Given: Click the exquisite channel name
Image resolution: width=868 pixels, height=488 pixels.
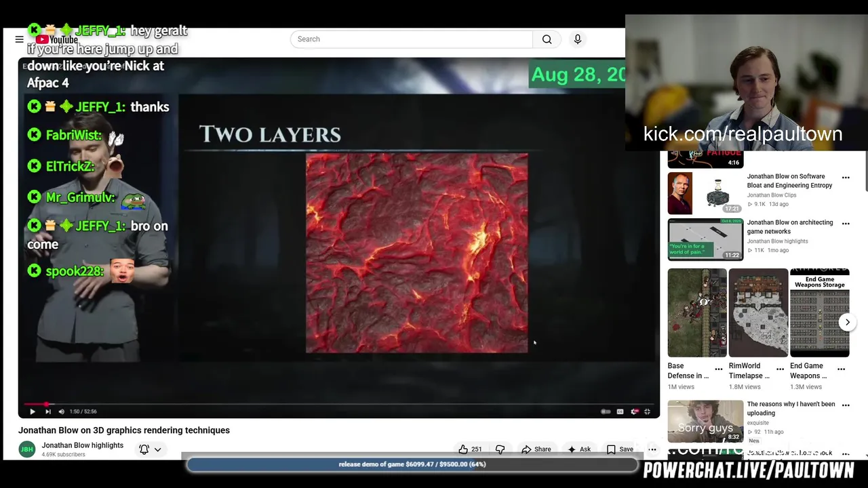Looking at the screenshot, I should [x=758, y=423].
